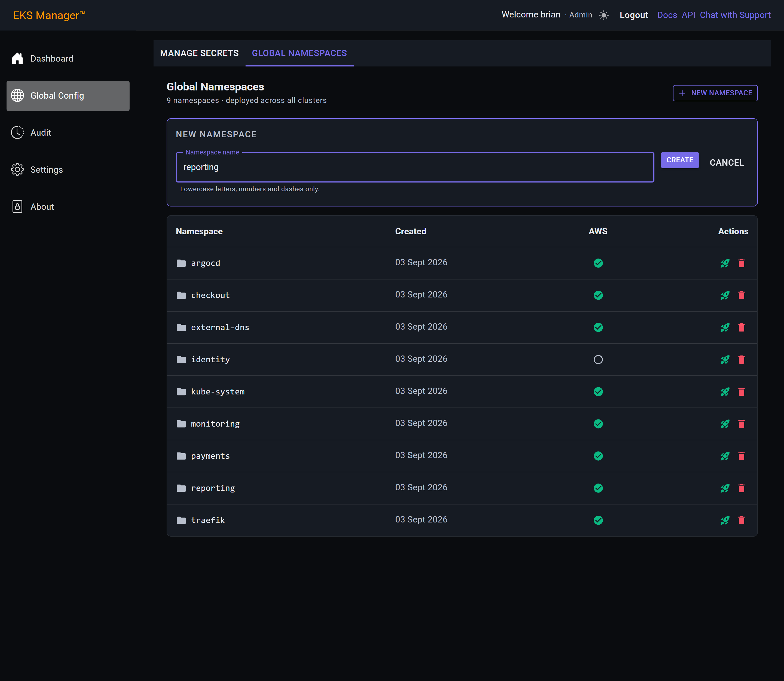Select the Global Namespaces tab
Viewport: 784px width, 681px height.
[x=299, y=53]
